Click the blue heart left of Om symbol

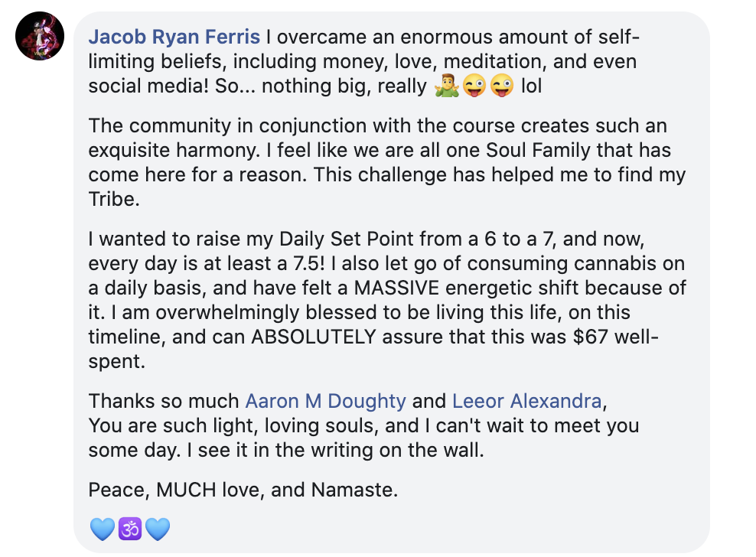tap(103, 529)
